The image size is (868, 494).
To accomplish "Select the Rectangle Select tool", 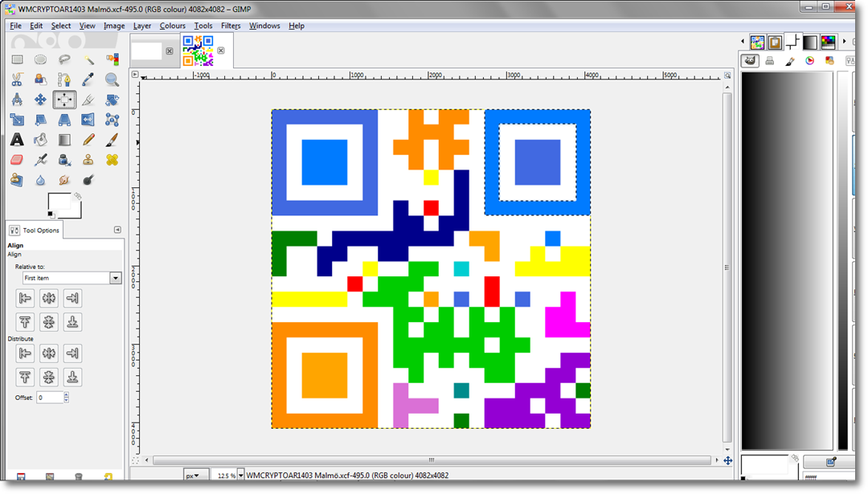I will [x=17, y=59].
